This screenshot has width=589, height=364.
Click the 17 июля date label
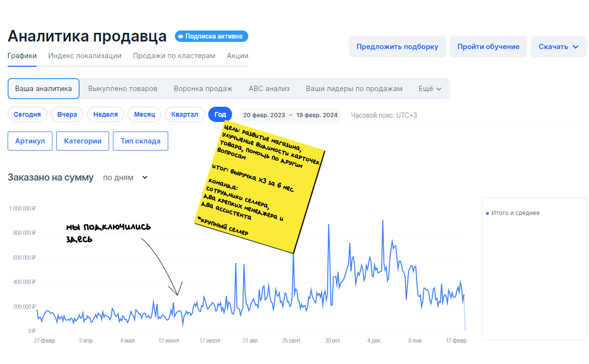(x=210, y=341)
